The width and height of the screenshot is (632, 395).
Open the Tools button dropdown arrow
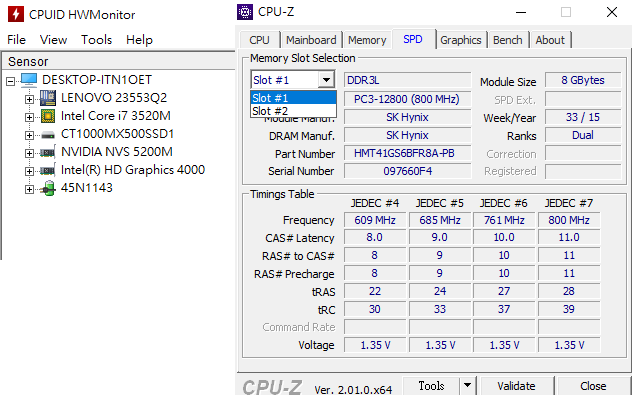pyautogui.click(x=467, y=386)
